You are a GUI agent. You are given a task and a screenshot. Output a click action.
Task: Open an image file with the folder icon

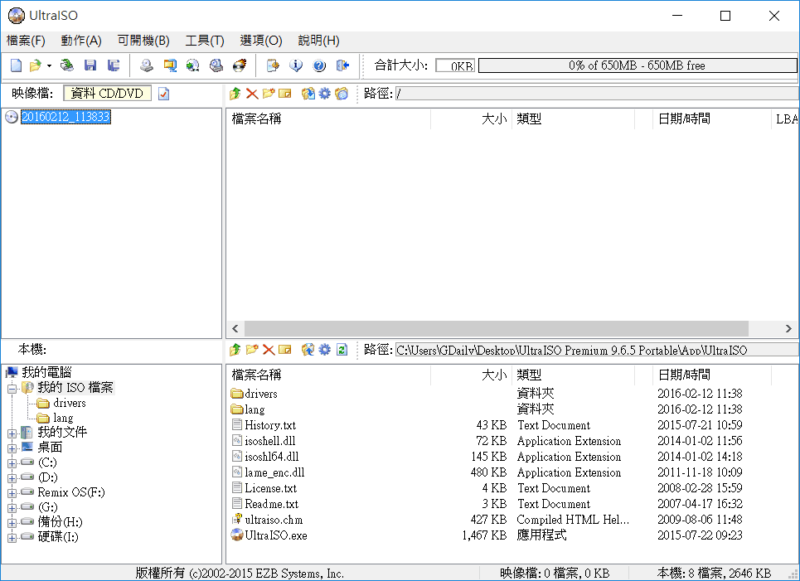(x=35, y=65)
